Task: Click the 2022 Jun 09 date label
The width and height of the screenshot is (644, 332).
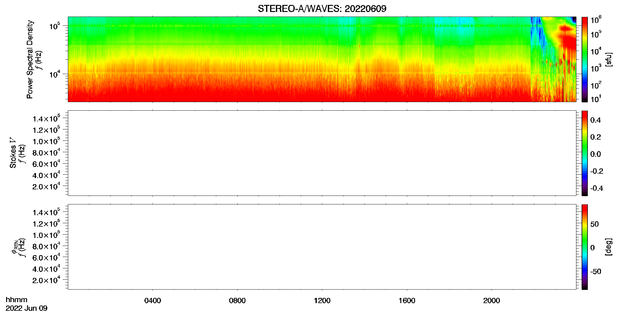Action: pyautogui.click(x=27, y=308)
